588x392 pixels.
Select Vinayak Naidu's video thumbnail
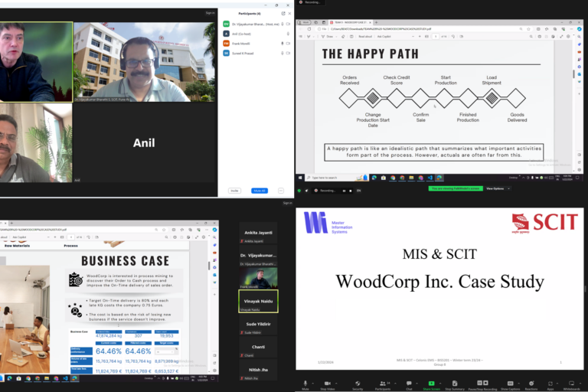pos(258,304)
